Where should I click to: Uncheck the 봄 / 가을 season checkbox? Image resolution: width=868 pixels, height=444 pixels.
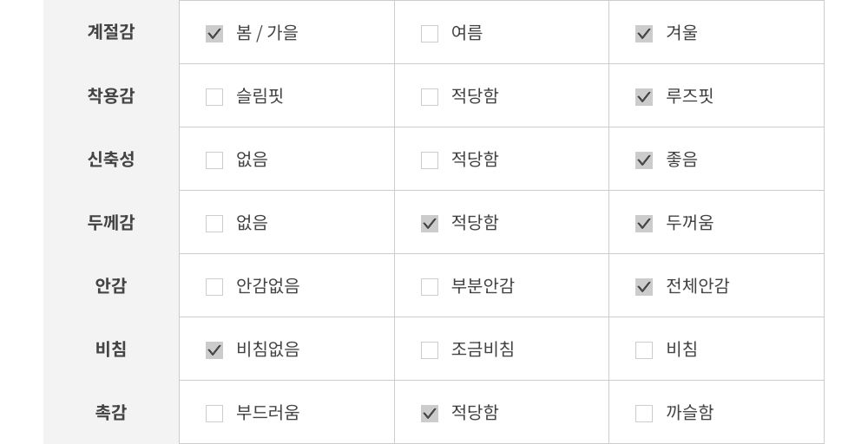(214, 34)
